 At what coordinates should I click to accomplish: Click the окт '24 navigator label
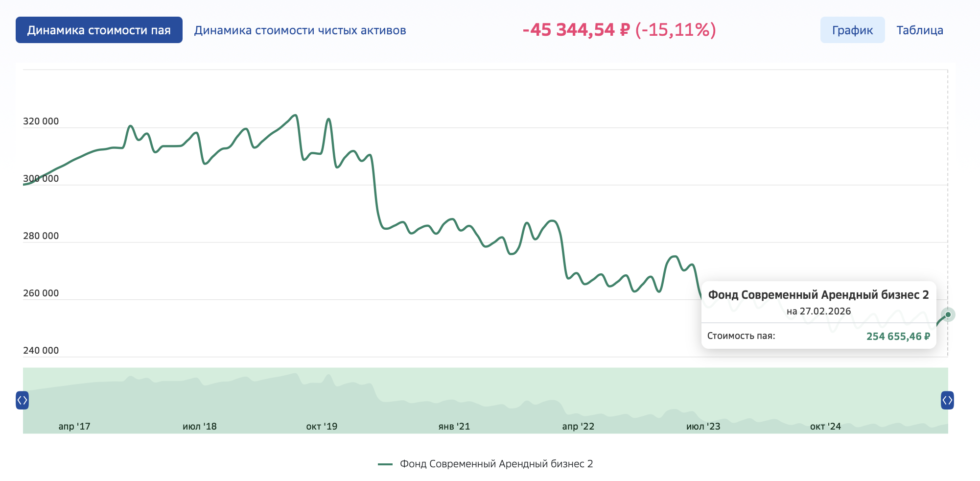coord(825,426)
